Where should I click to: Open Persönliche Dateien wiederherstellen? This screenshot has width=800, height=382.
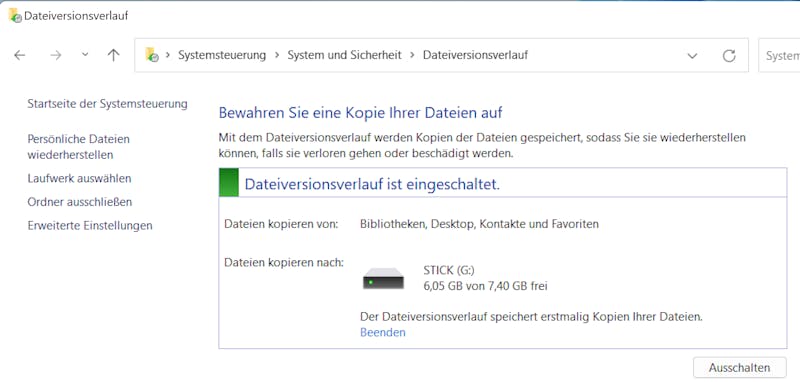(x=79, y=147)
